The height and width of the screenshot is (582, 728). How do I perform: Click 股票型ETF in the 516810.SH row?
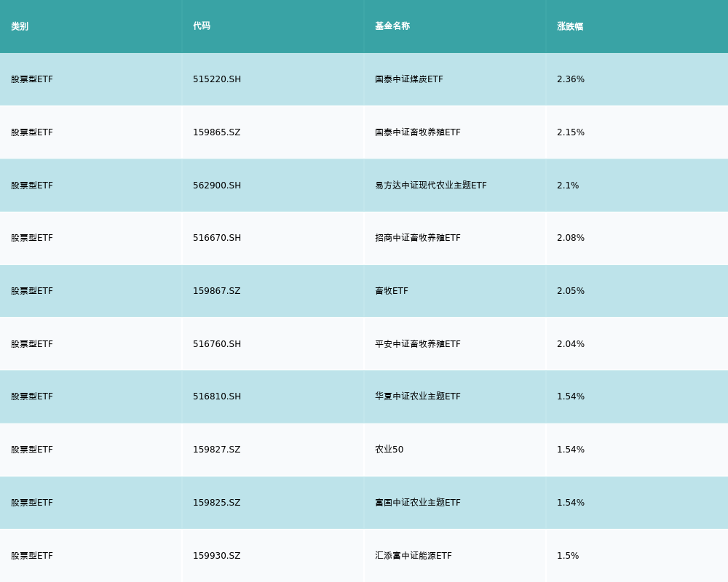[x=32, y=396]
